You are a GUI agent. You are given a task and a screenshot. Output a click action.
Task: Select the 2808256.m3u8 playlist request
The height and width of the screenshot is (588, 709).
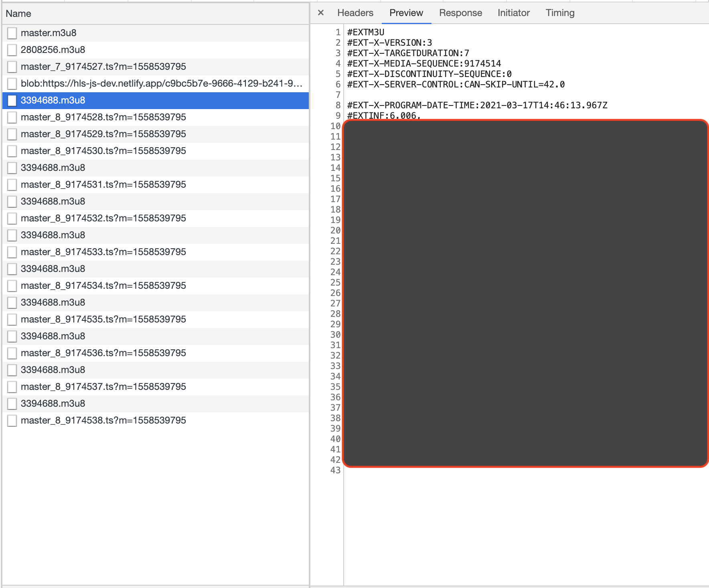tap(54, 50)
